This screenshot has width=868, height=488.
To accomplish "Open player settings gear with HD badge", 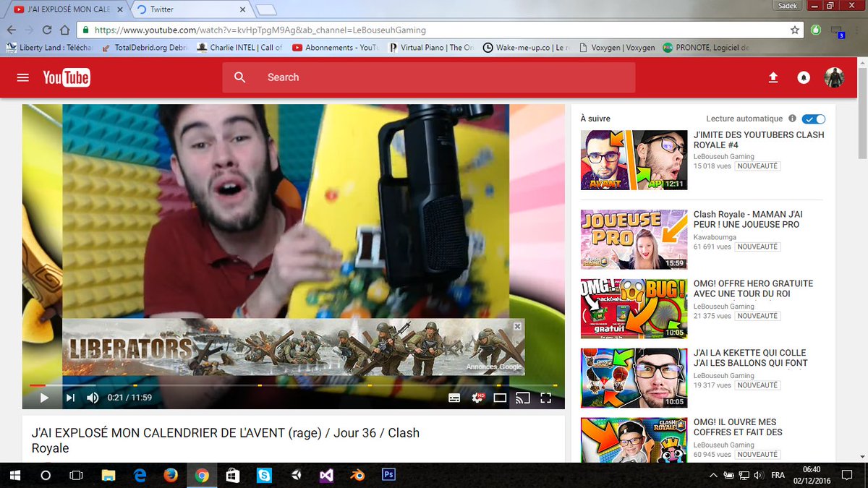I will pos(477,398).
